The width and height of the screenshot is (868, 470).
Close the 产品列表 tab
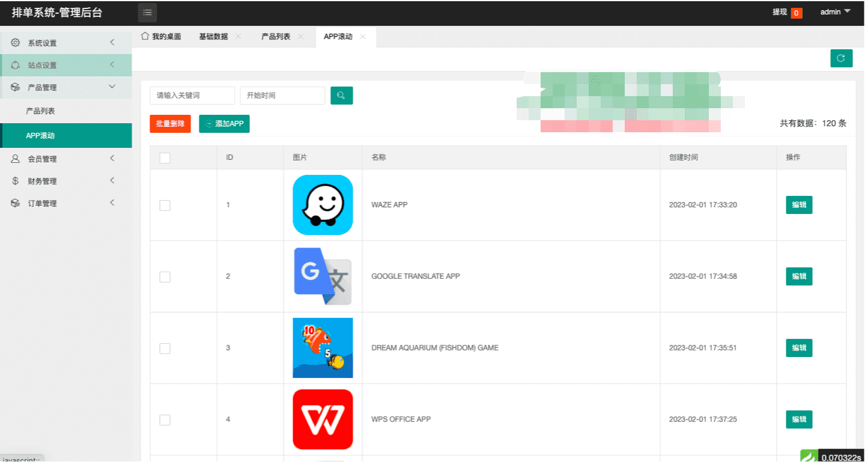301,37
